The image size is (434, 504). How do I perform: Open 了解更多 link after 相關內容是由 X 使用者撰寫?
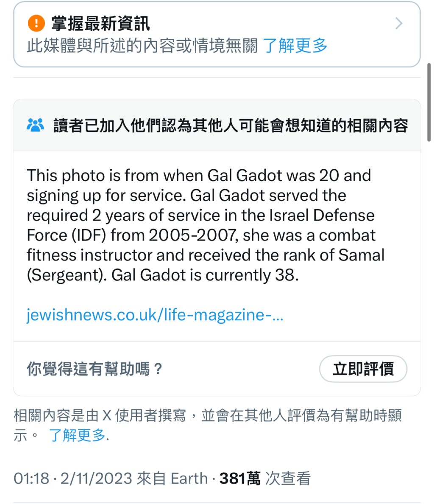click(x=77, y=435)
